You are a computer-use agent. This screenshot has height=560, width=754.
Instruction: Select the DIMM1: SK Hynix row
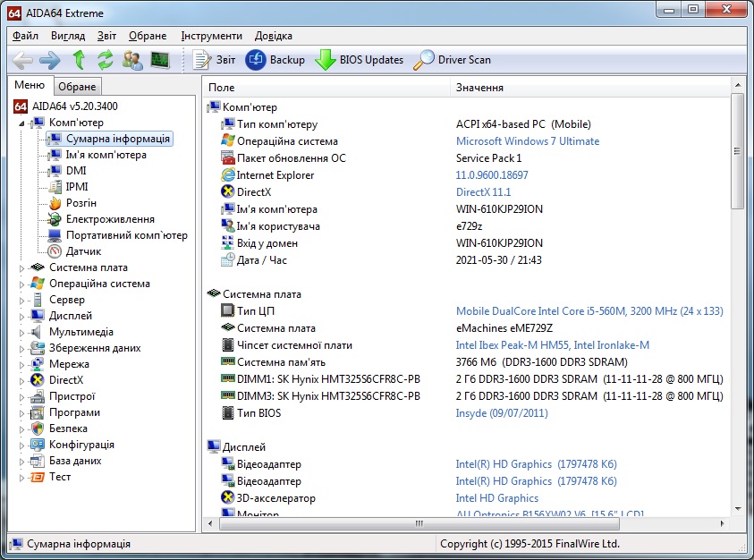point(466,379)
